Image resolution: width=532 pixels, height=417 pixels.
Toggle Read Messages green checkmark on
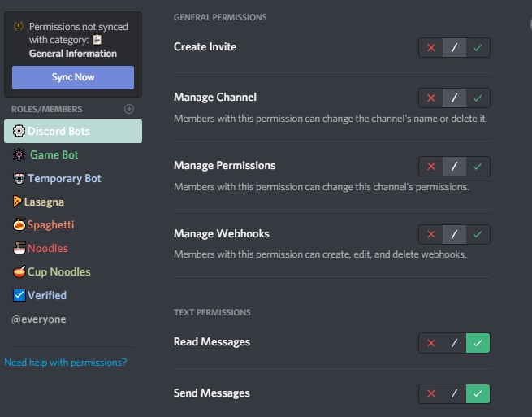tap(478, 342)
